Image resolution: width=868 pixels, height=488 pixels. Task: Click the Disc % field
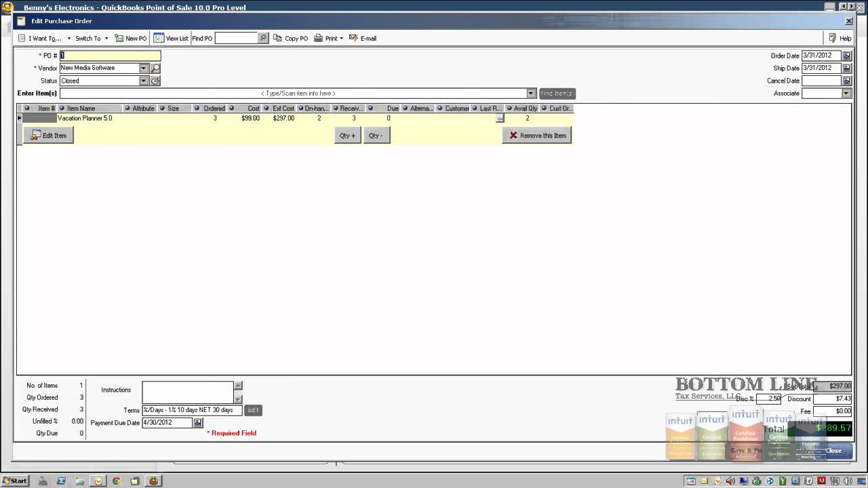768,399
